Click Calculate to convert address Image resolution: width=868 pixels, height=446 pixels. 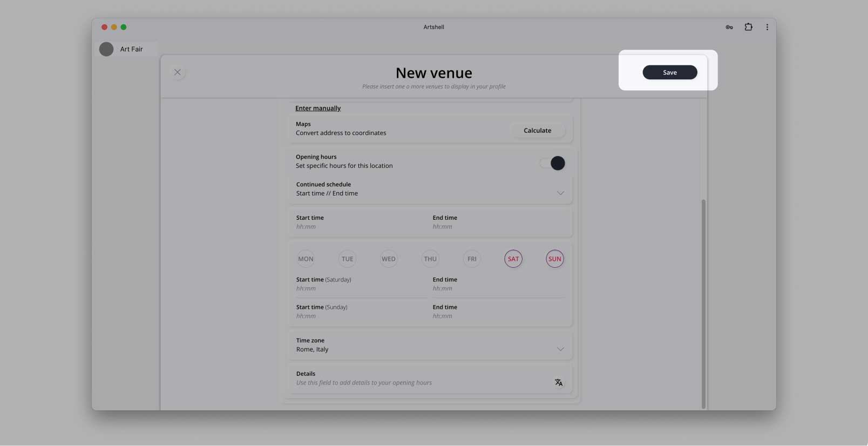click(x=538, y=131)
